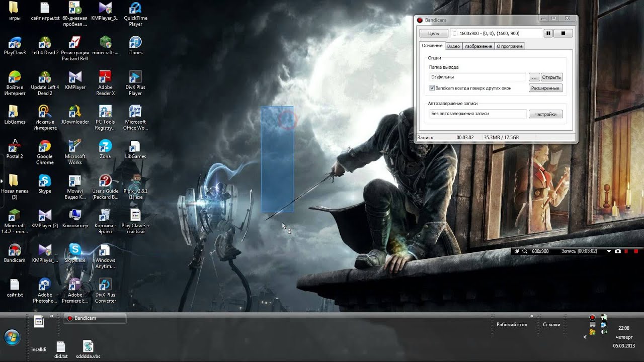644x362 pixels.
Task: Expand hidden tray icons arrow
Action: [x=585, y=337]
